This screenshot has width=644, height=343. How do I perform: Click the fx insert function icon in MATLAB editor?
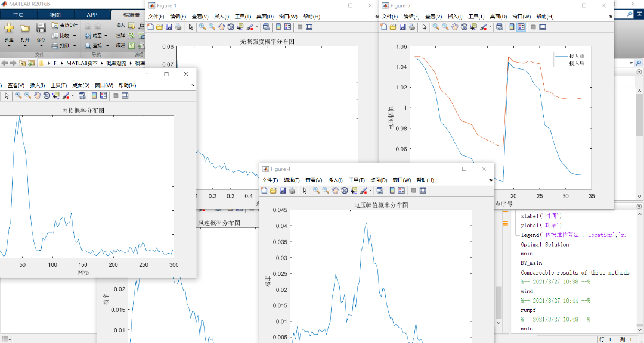(141, 26)
